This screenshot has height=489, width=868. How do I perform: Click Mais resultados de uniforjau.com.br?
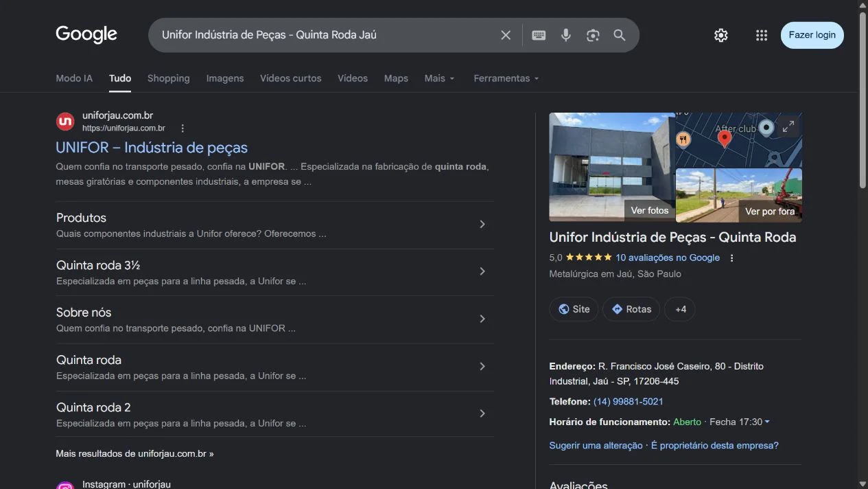pyautogui.click(x=134, y=454)
